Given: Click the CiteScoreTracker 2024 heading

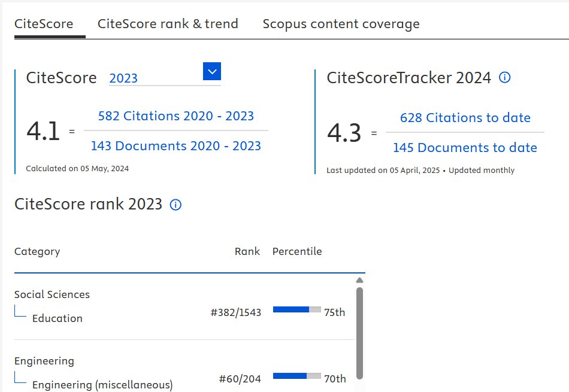Looking at the screenshot, I should click(408, 78).
